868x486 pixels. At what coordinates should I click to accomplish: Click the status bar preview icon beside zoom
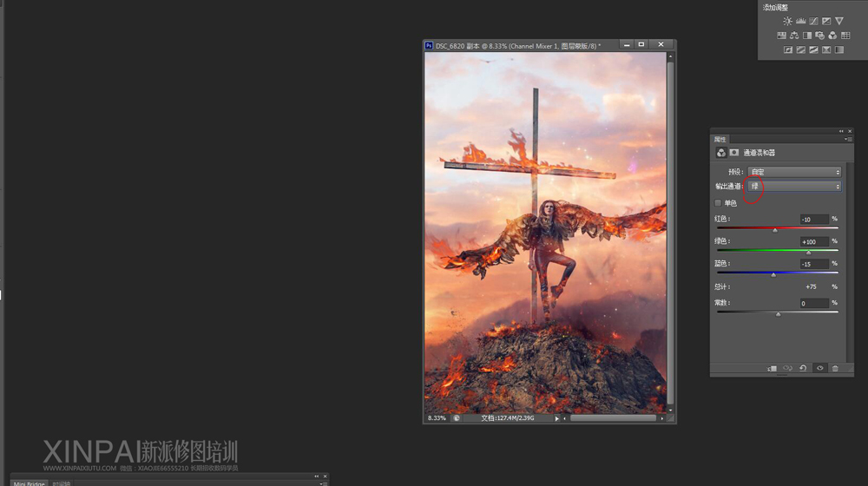tap(457, 418)
